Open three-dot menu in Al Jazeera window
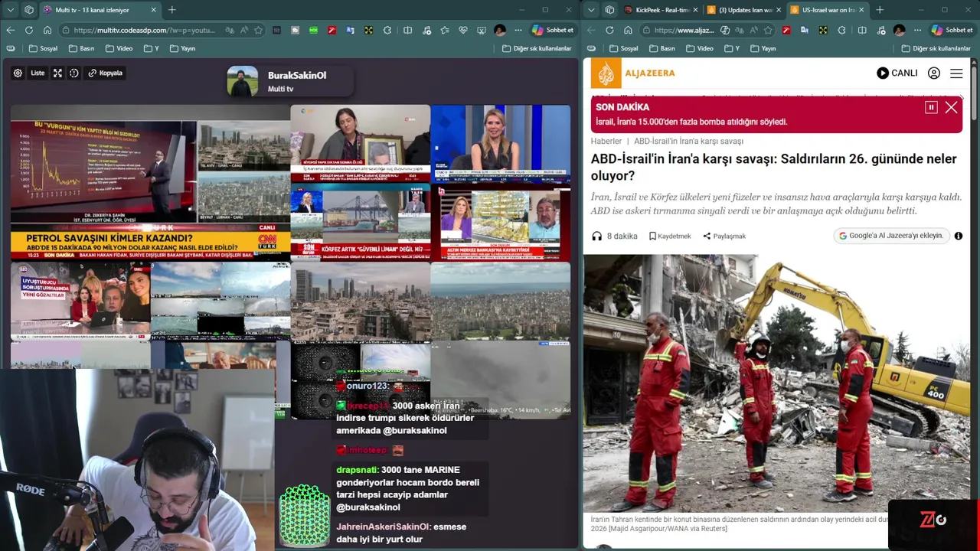Viewport: 980px width, 551px height. [918, 30]
